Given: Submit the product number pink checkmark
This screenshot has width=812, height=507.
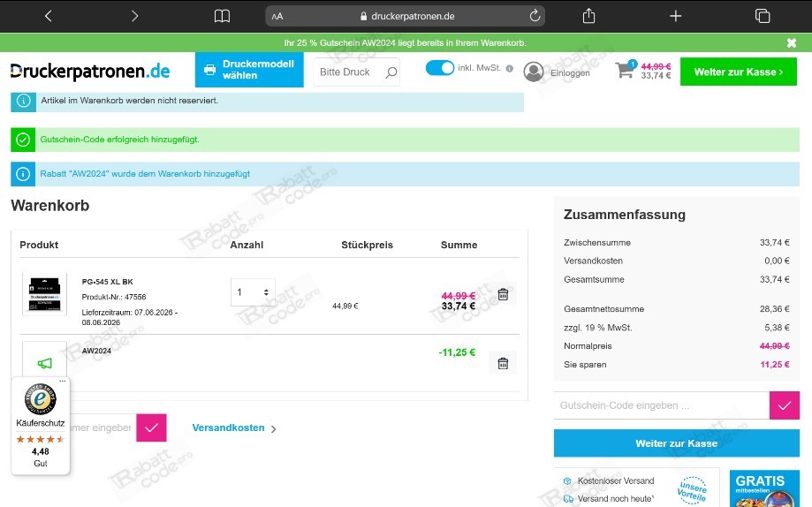Looking at the screenshot, I should tap(151, 428).
